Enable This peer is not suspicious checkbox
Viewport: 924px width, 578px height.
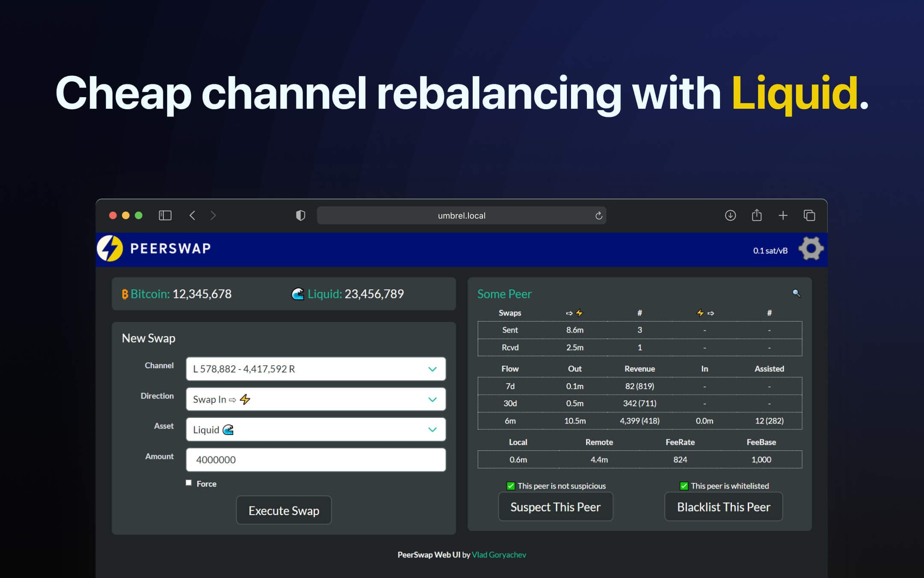509,486
